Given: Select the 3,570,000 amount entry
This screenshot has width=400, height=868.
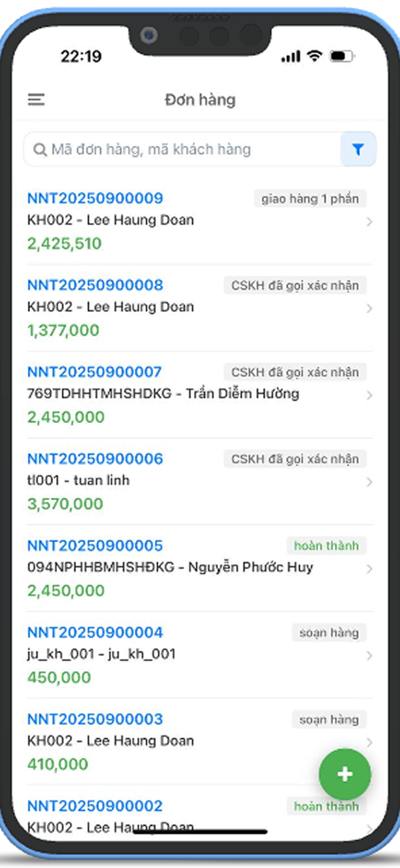Looking at the screenshot, I should point(65,504).
